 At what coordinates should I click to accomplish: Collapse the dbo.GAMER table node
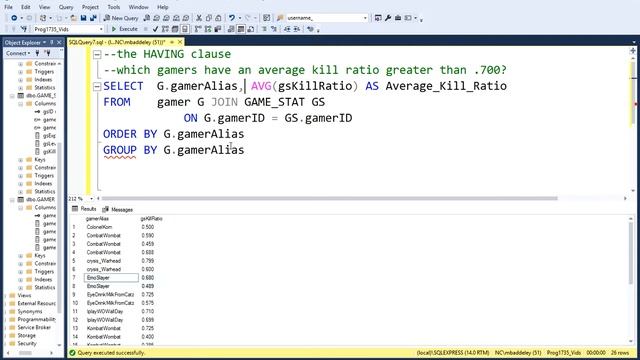click(12, 200)
